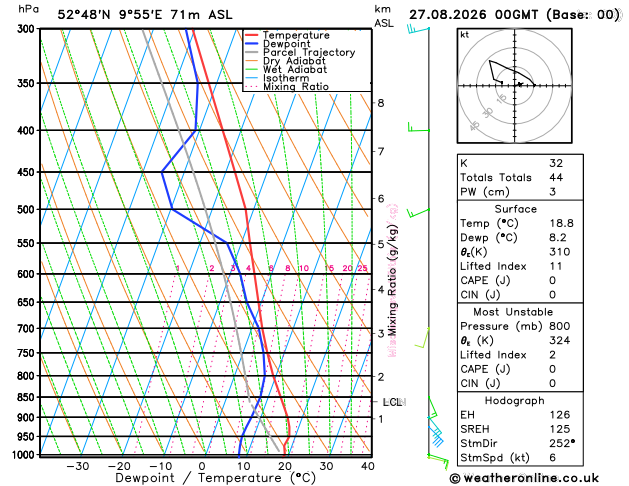The image size is (629, 486).
Task: Click the K index value 32
Action: [x=556, y=163]
